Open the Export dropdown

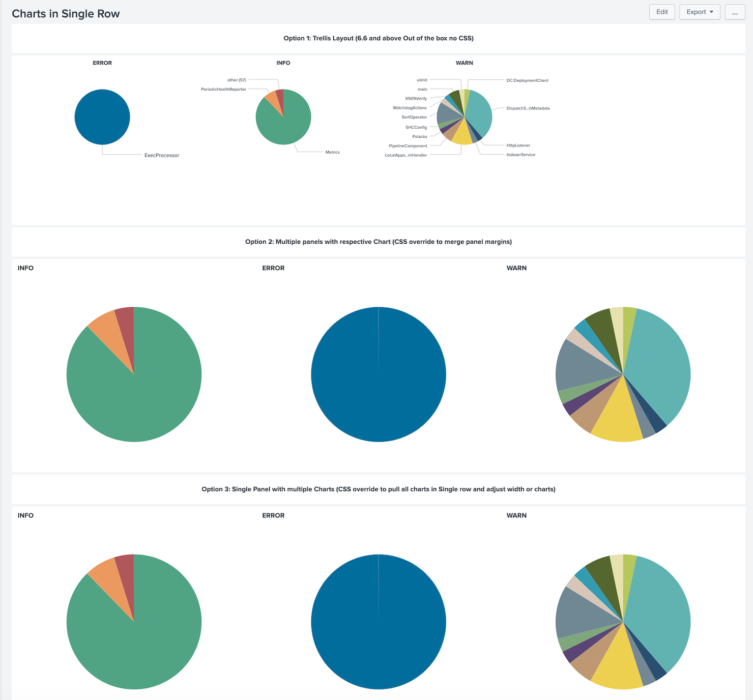[699, 12]
